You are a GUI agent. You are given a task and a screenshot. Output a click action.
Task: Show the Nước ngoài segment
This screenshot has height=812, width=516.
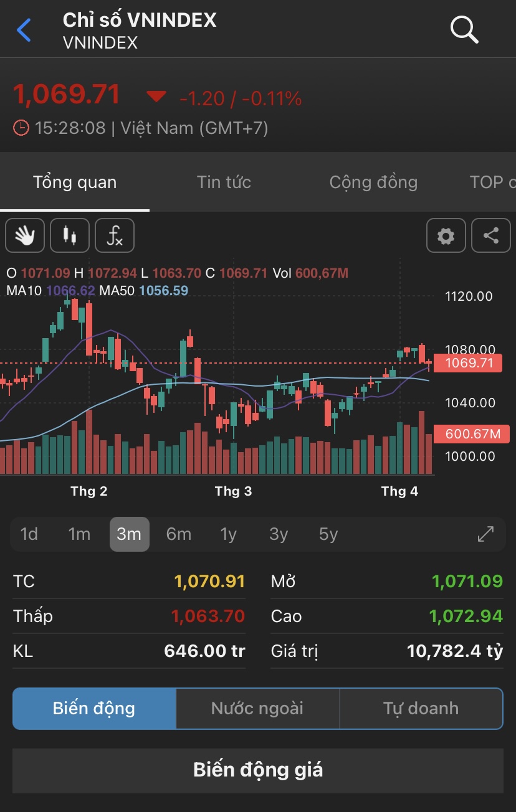click(x=257, y=708)
